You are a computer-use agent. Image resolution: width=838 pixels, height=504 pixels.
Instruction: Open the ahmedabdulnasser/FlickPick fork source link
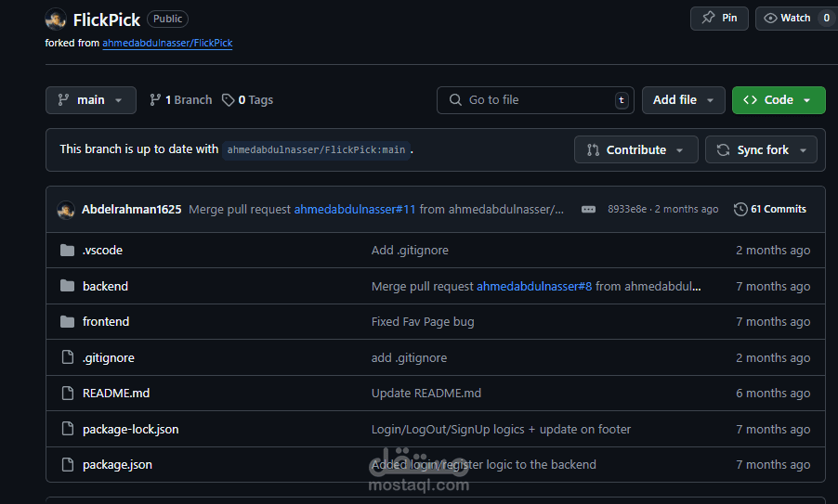click(x=167, y=43)
